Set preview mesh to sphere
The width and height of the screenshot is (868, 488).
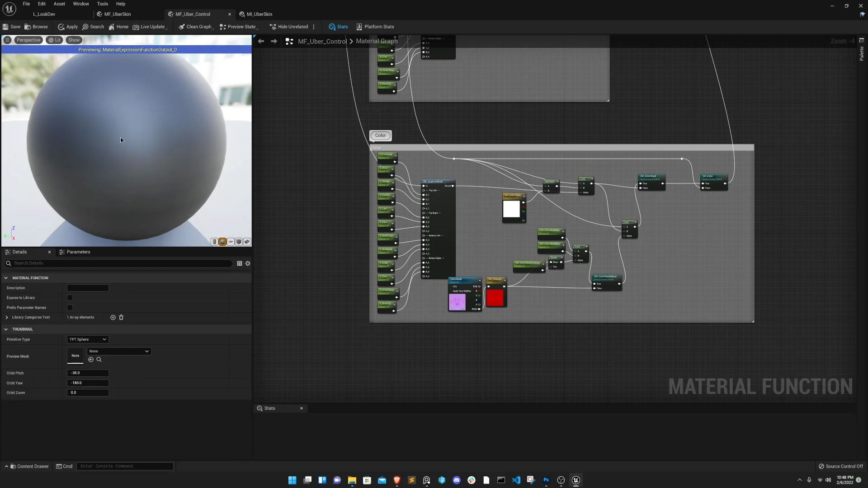[x=222, y=242]
